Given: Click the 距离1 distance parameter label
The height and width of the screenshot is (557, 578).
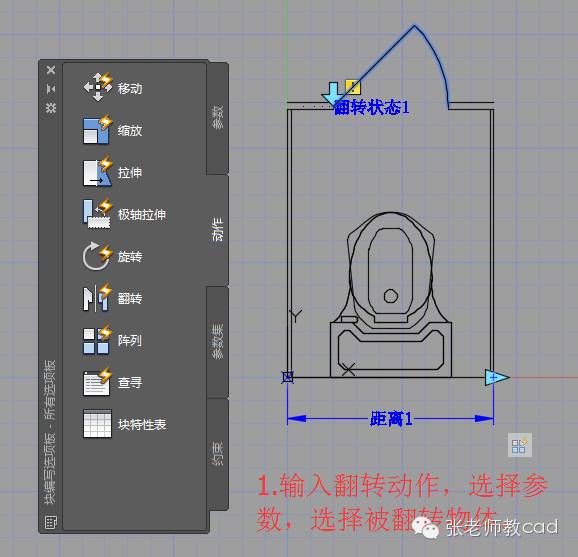Looking at the screenshot, I should [x=391, y=419].
